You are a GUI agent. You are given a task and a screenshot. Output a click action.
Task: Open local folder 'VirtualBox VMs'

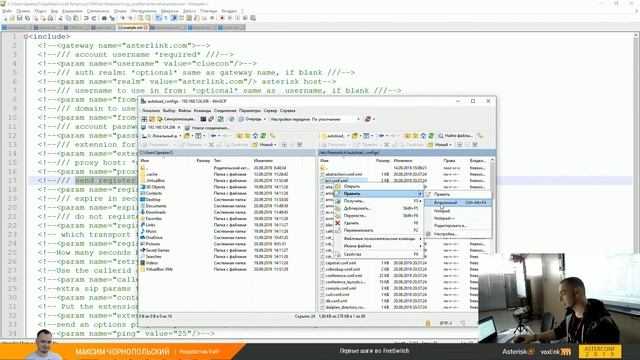pos(159,269)
